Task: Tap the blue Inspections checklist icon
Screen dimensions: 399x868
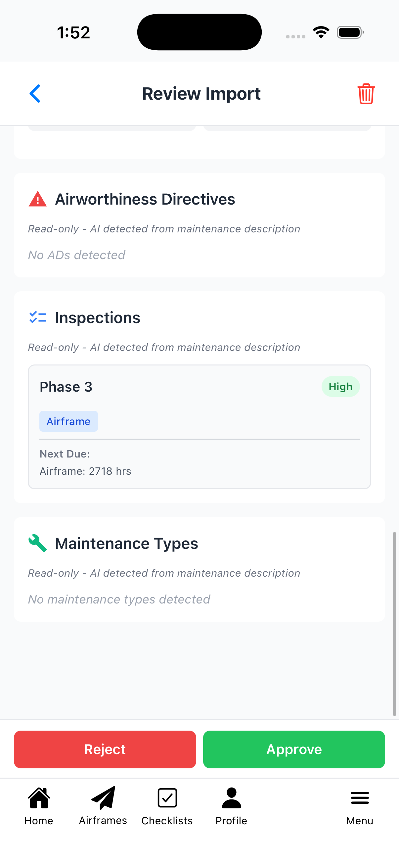Action: coord(38,317)
